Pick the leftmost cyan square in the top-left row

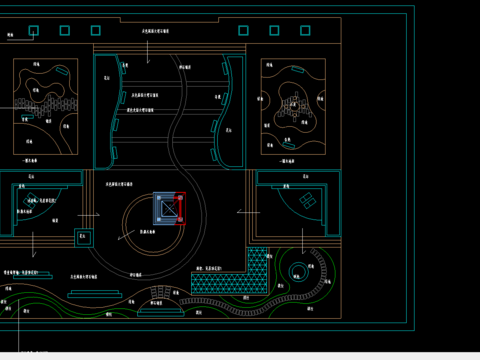33,31
